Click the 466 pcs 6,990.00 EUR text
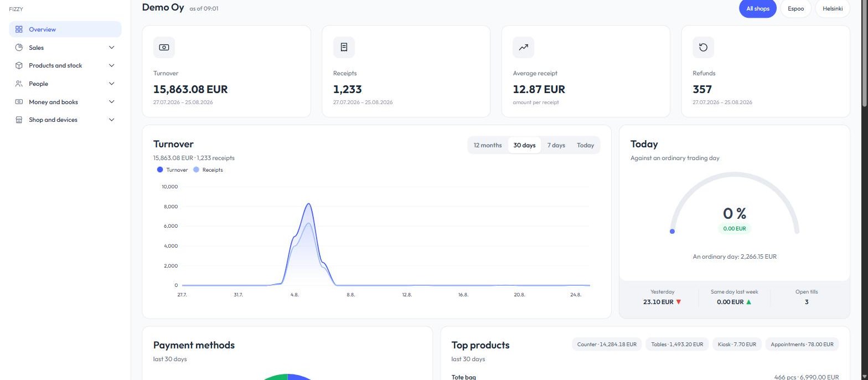 coord(807,377)
